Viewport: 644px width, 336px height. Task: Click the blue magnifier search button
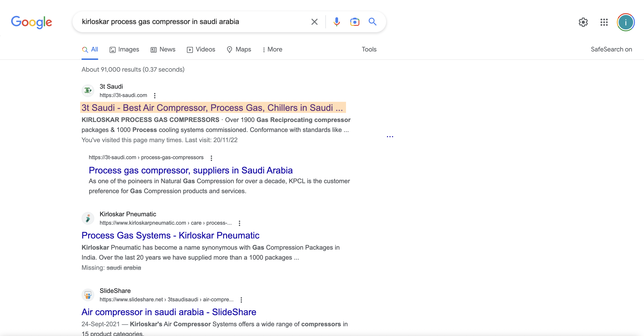tap(373, 22)
